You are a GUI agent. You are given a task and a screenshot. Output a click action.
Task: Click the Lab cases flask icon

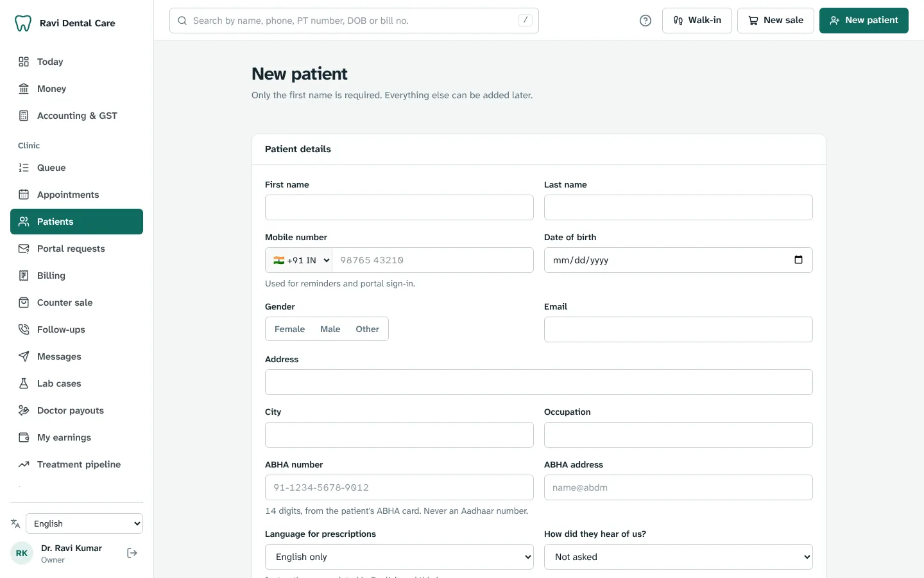point(24,383)
